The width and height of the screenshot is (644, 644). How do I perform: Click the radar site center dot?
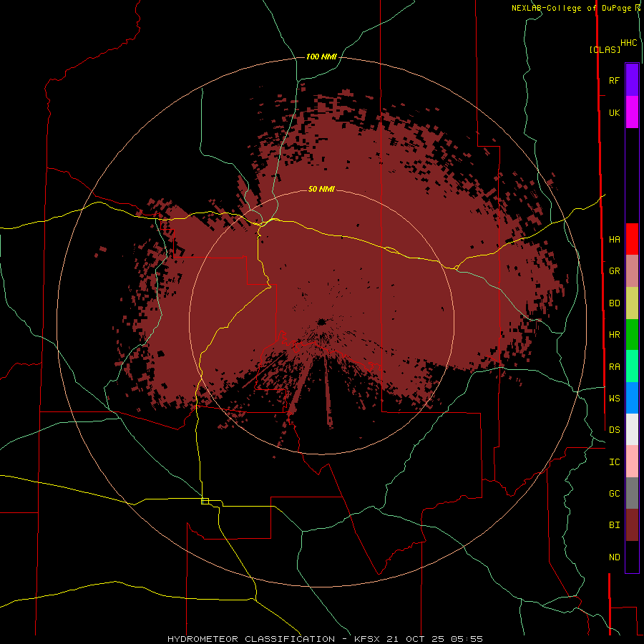[x=321, y=321]
